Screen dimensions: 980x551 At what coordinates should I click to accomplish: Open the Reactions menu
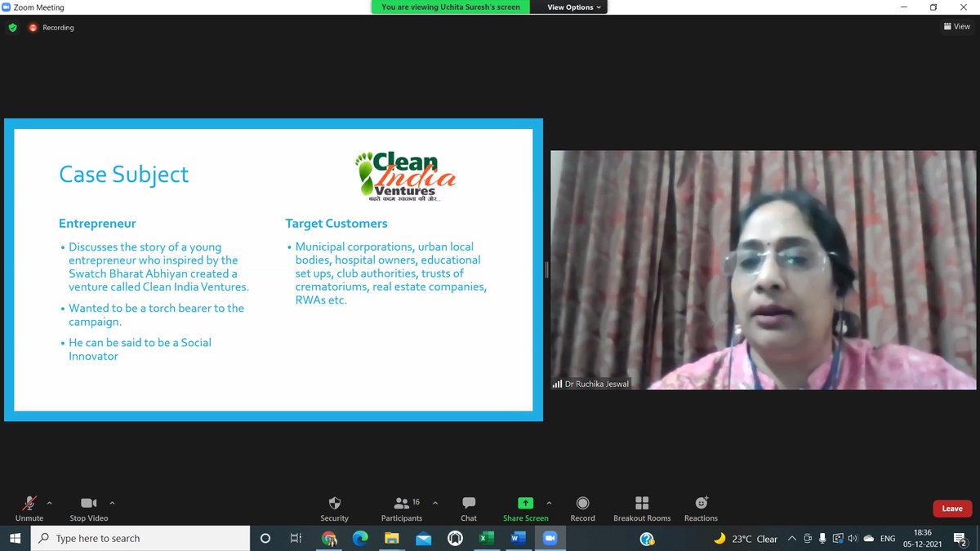point(701,508)
